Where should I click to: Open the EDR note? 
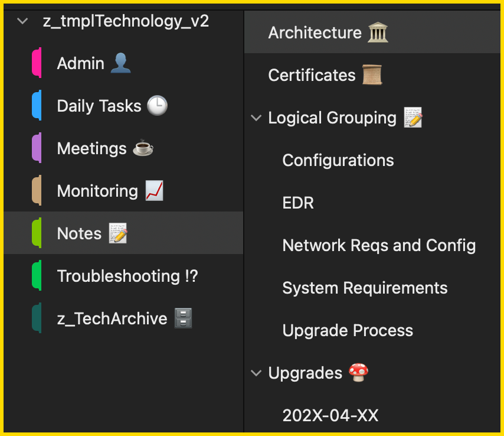coord(298,203)
